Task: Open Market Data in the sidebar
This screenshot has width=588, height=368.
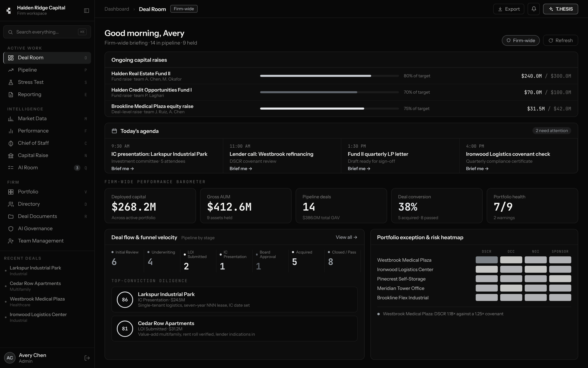Action: (47, 119)
